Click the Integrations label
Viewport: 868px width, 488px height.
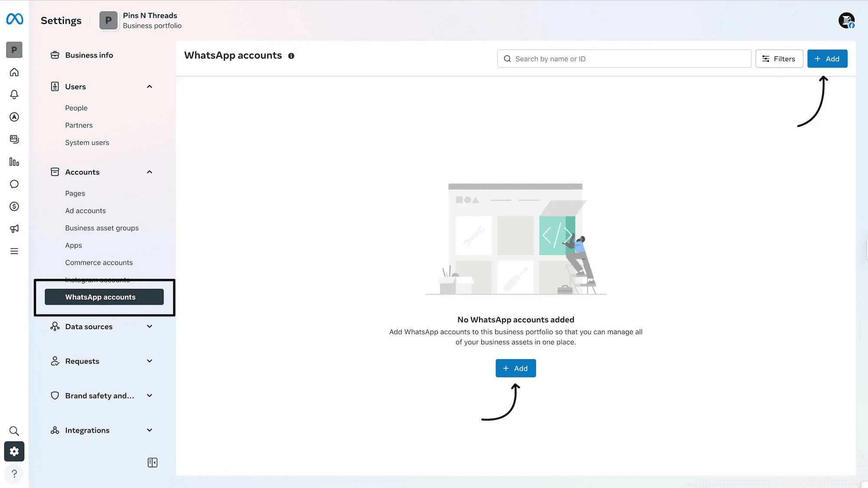87,430
